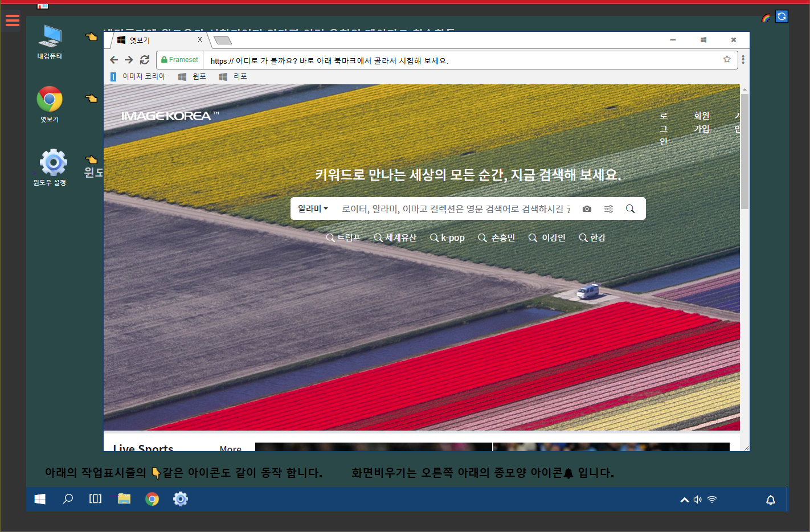Click the show desktop strip at taskbar end

[788, 499]
